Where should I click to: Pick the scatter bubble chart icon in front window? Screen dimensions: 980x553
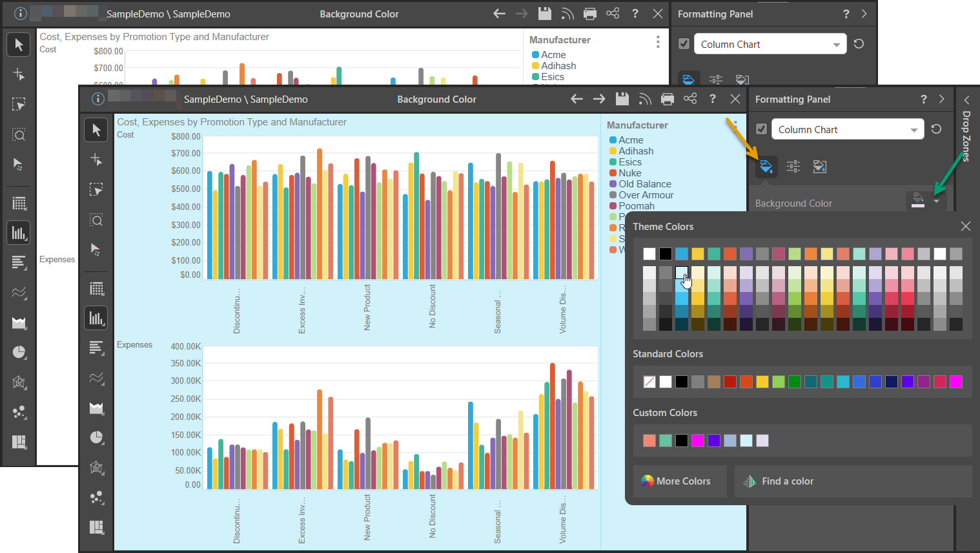pos(96,497)
